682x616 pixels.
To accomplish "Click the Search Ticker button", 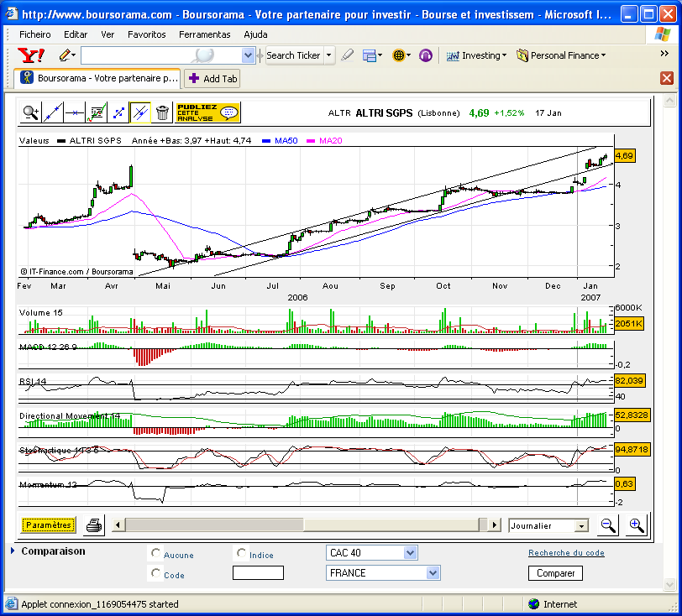I will [x=294, y=55].
